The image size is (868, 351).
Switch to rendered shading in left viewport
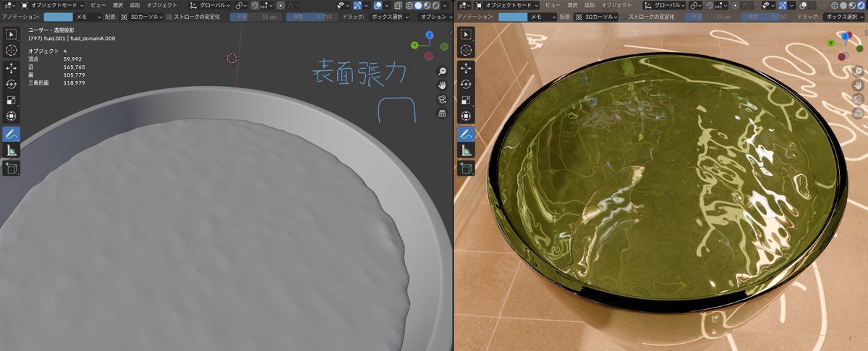pyautogui.click(x=435, y=5)
